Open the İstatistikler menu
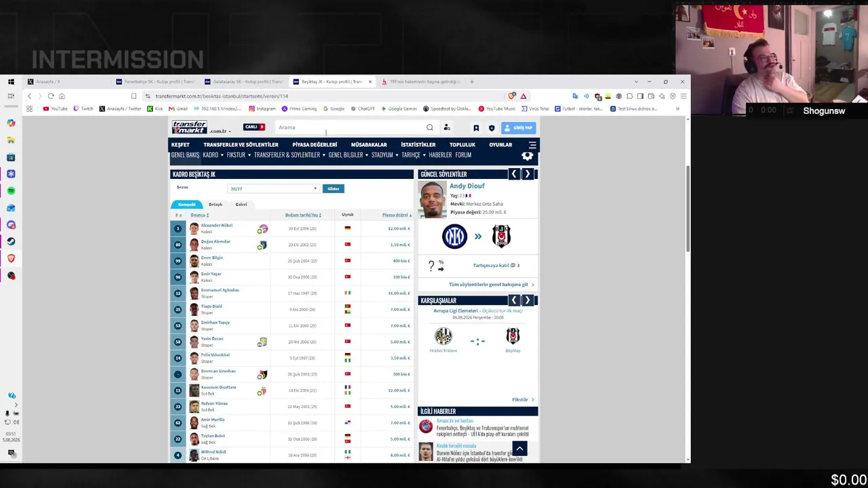The image size is (868, 488). point(418,144)
